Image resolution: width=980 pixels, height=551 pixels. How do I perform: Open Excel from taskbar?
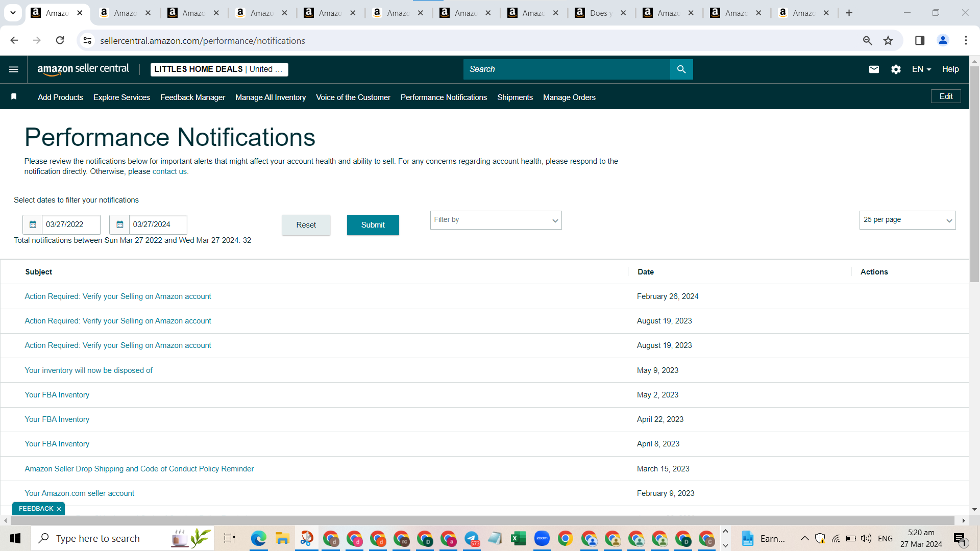point(518,538)
